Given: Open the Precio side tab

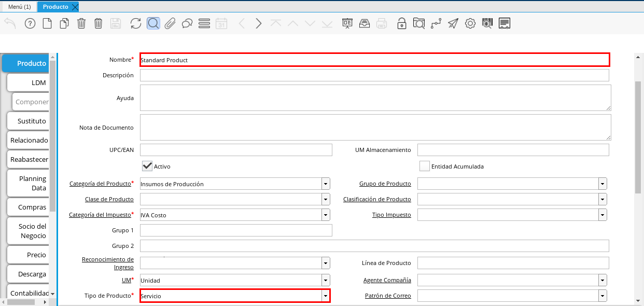Looking at the screenshot, I should click(28, 255).
